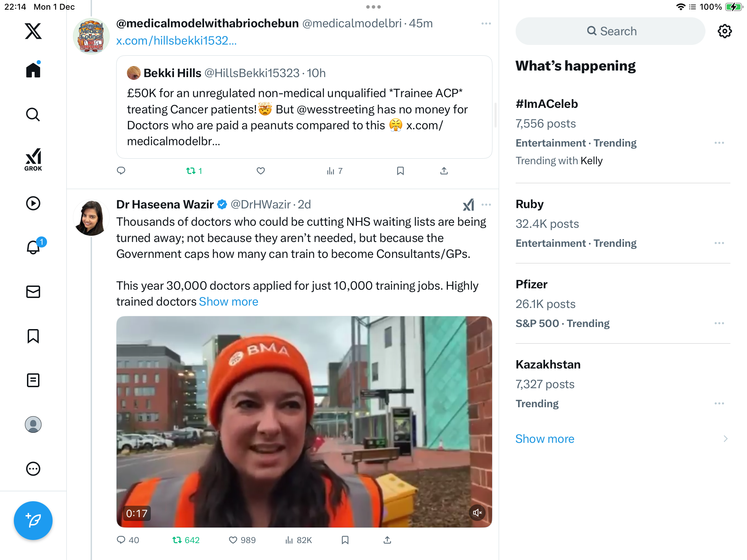Open the video tab play icon
Viewport: 747px width, 560px height.
pyautogui.click(x=33, y=203)
